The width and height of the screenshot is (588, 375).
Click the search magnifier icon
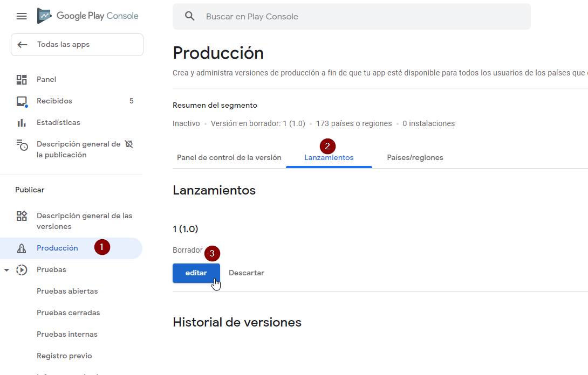[x=190, y=16]
